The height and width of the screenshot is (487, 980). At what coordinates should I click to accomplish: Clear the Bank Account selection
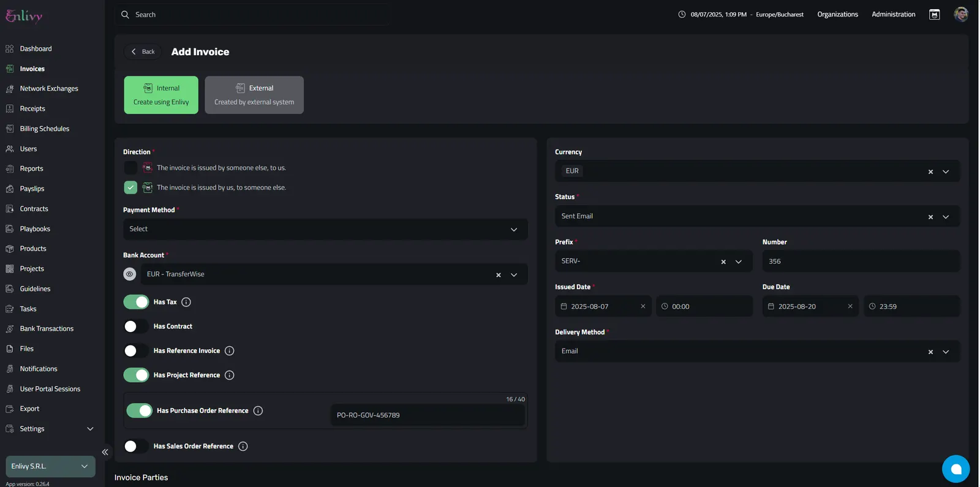498,275
